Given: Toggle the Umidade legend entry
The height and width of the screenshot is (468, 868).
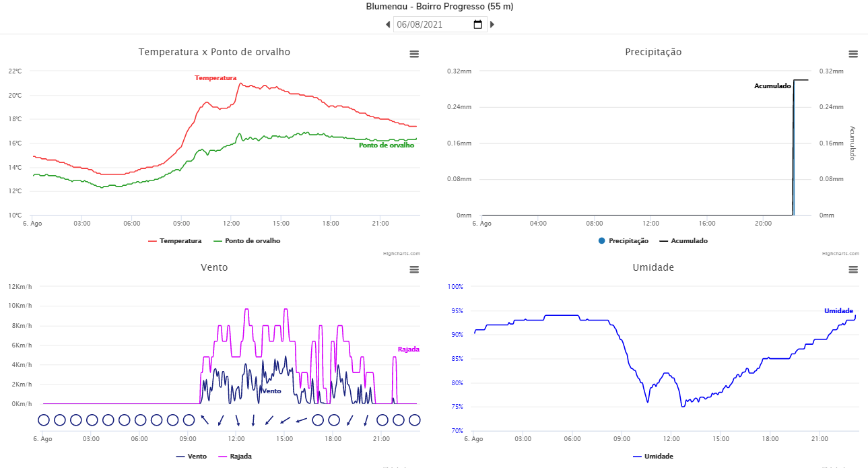Looking at the screenshot, I should tap(653, 456).
